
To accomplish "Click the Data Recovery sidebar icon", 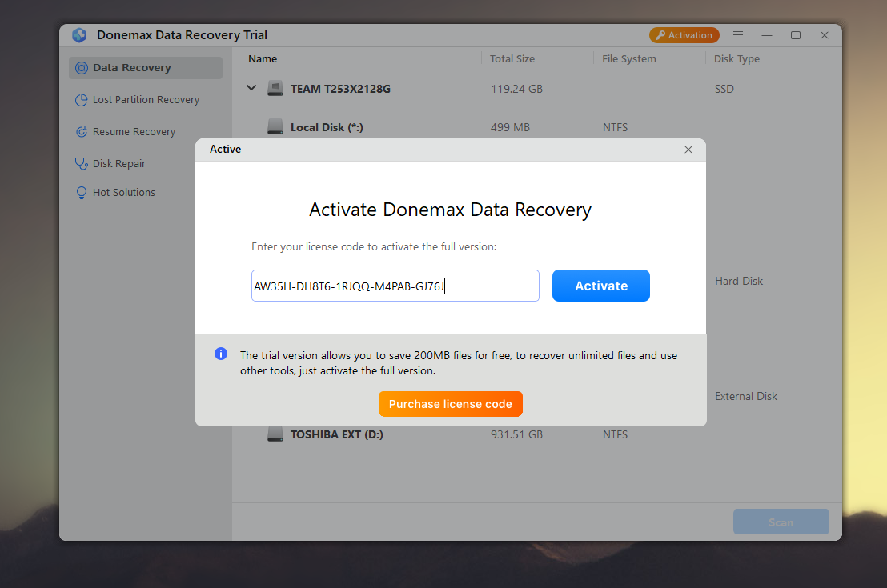I will [82, 68].
